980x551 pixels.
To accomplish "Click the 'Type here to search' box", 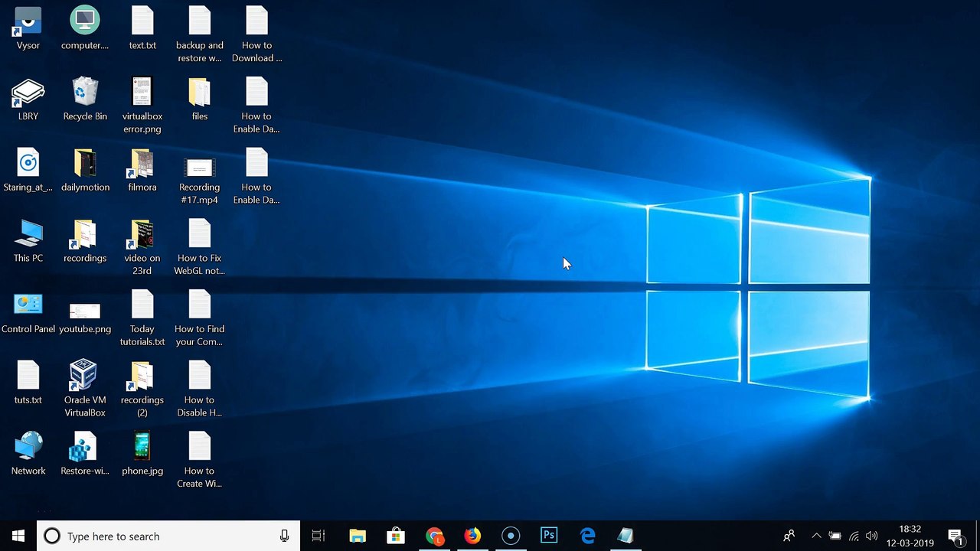I will tap(168, 536).
